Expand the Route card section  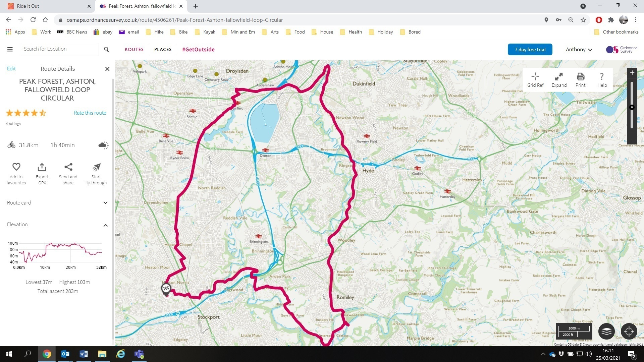tap(57, 203)
